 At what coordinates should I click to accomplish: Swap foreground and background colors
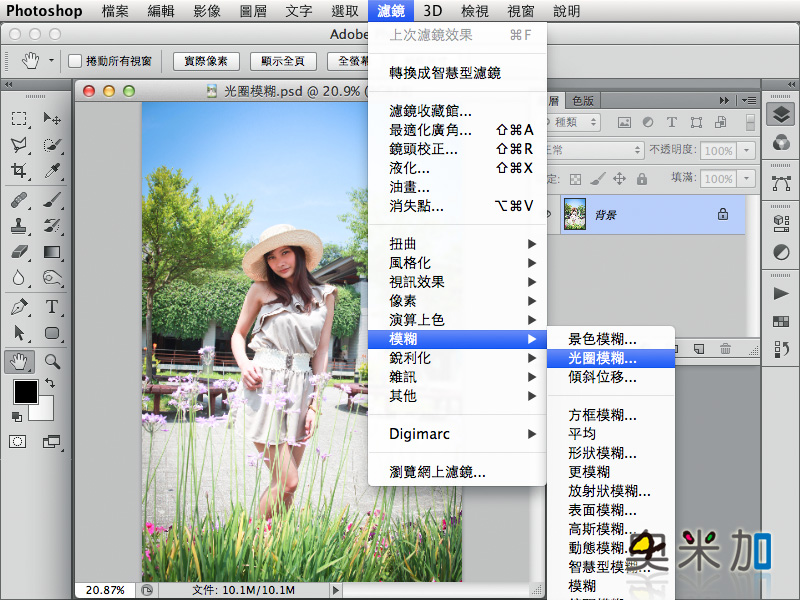pyautogui.click(x=49, y=382)
